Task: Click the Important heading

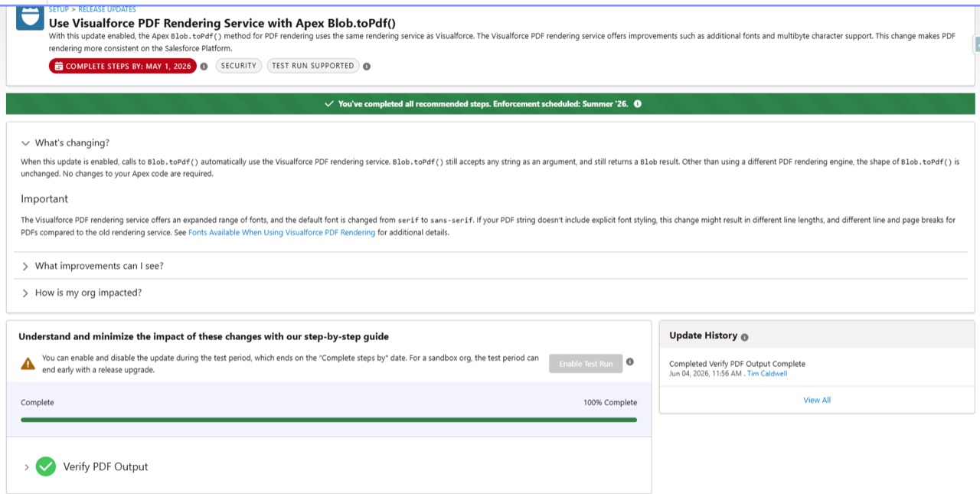Action: pos(44,199)
